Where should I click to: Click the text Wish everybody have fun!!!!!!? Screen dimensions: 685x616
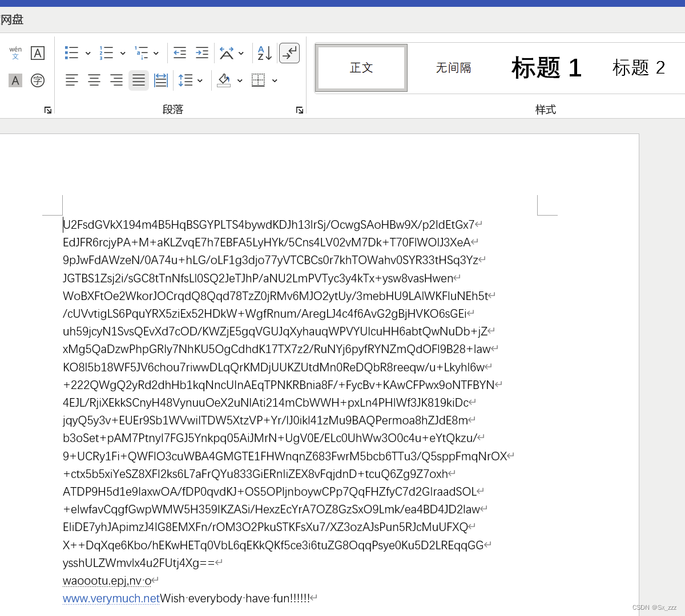[235, 598]
